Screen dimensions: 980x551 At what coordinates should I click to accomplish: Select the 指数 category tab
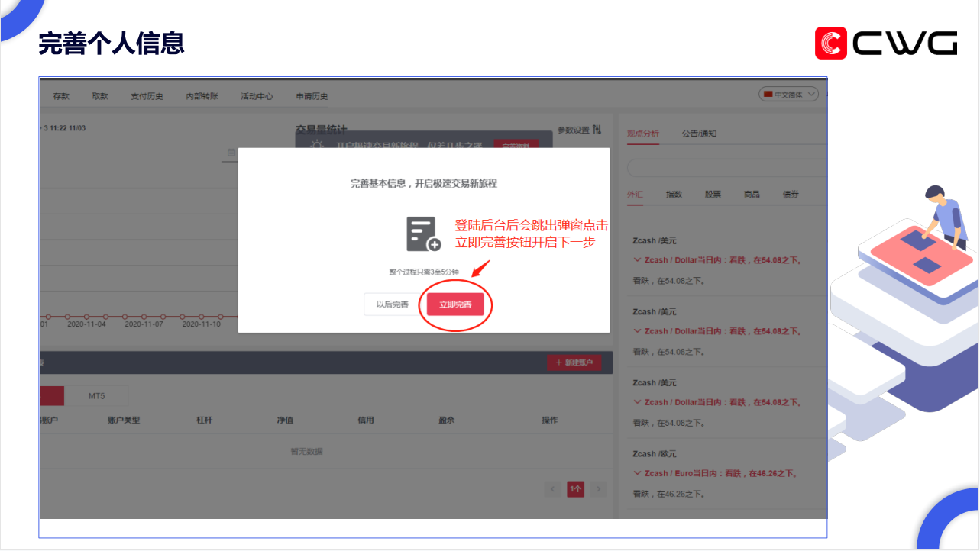674,195
